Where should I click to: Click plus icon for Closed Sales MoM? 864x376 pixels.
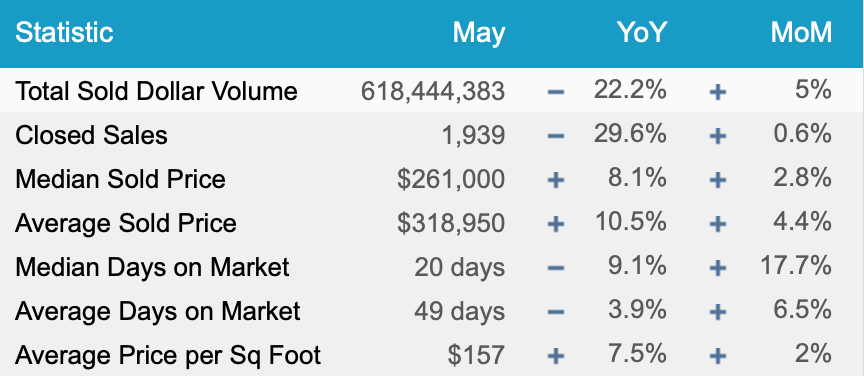click(717, 136)
